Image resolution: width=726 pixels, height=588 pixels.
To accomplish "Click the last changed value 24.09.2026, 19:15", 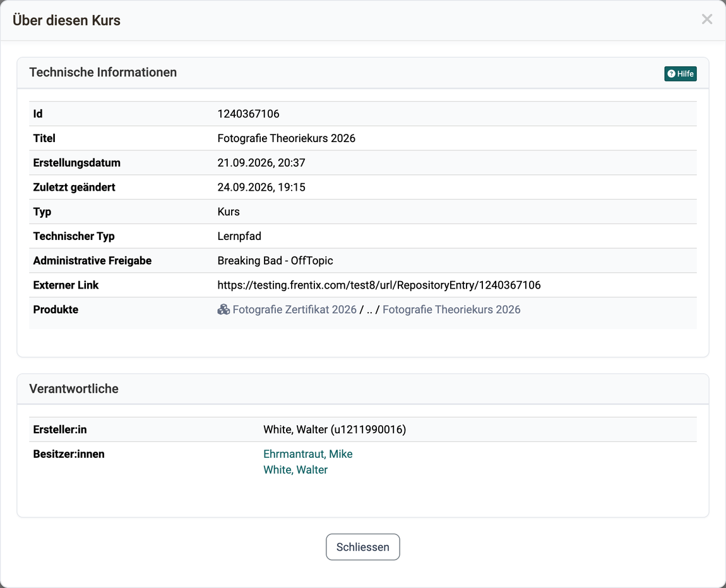I will point(261,187).
